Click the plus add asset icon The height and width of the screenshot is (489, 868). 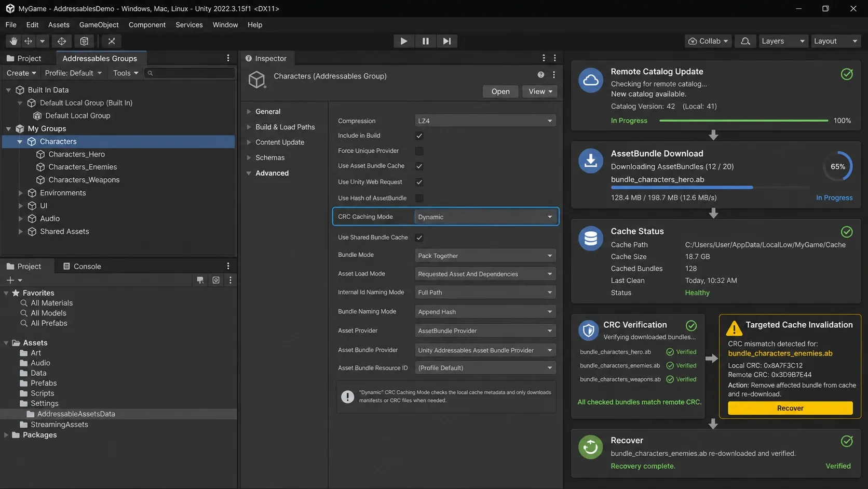coord(10,280)
